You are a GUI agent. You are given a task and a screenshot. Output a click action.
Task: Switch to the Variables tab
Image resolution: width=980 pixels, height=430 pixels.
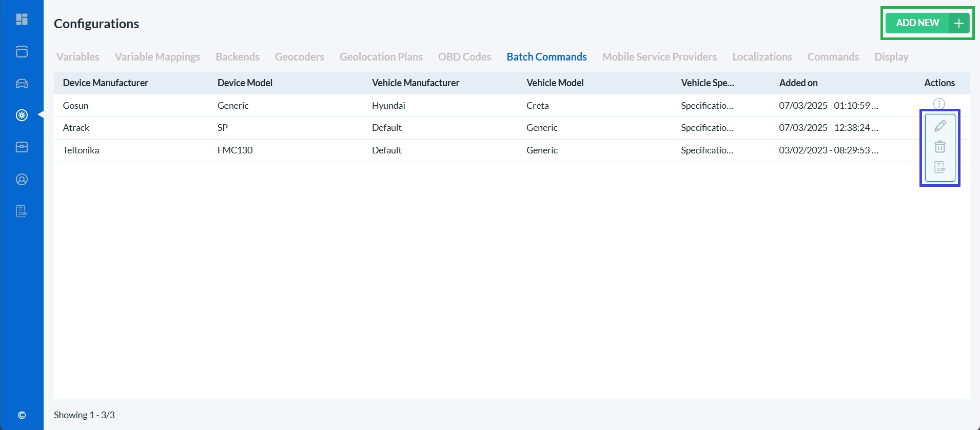[x=78, y=57]
